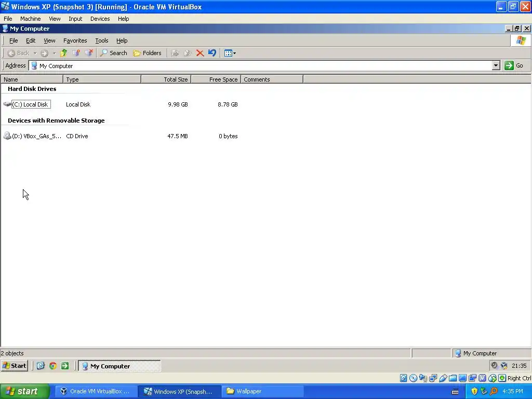This screenshot has height=399, width=532.
Task: Open the VirtualBox Machine menu
Action: (30, 19)
